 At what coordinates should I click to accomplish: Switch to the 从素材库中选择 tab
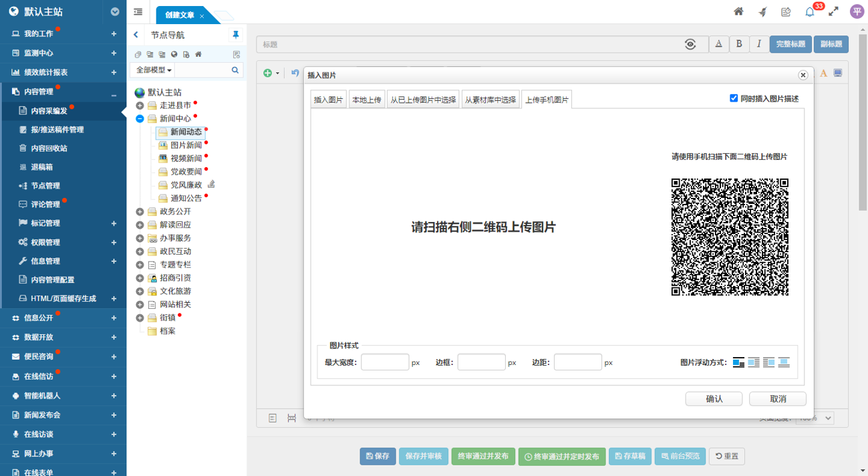(490, 100)
